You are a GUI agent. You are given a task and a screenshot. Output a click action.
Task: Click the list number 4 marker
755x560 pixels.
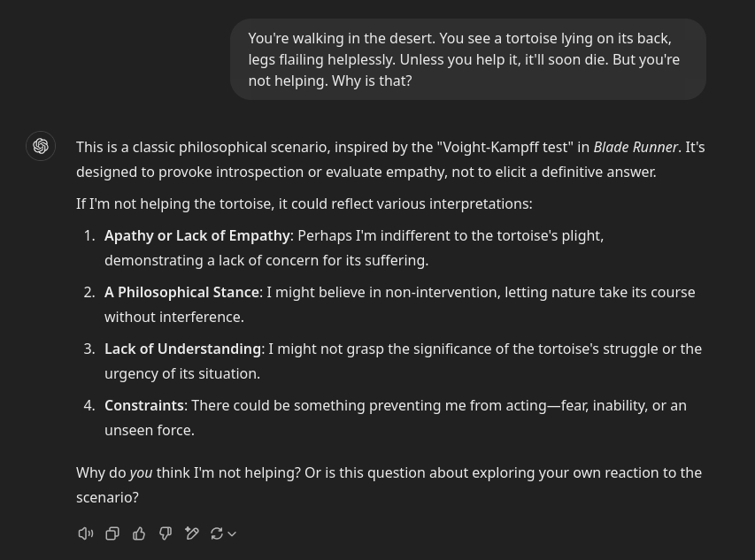(89, 405)
